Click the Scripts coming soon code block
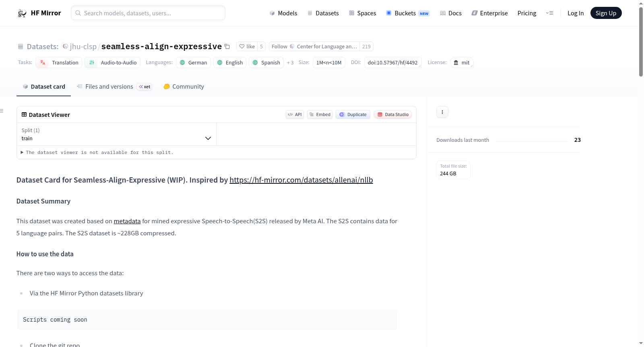Viewport: 644px width, 347px height. pos(207,320)
